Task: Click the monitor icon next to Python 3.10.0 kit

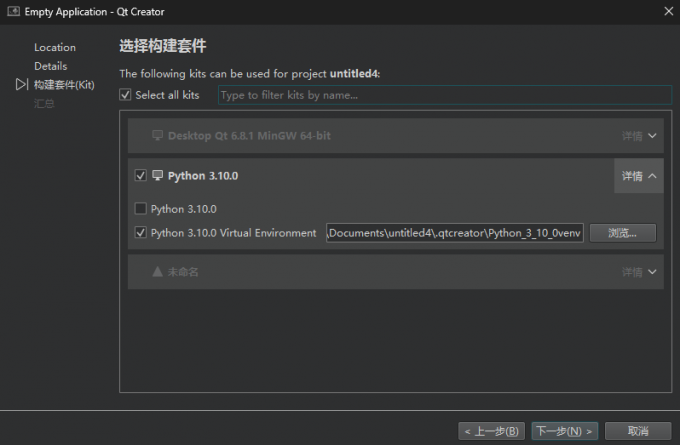Action: (x=157, y=175)
